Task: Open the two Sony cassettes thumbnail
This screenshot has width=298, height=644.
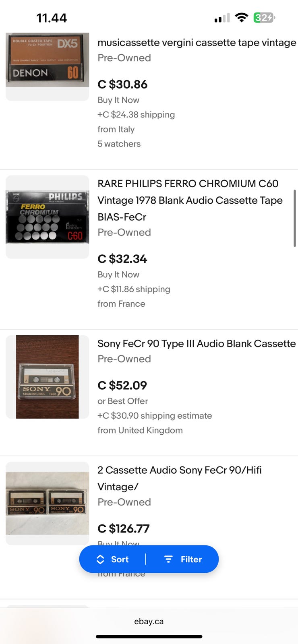Action: (47, 503)
